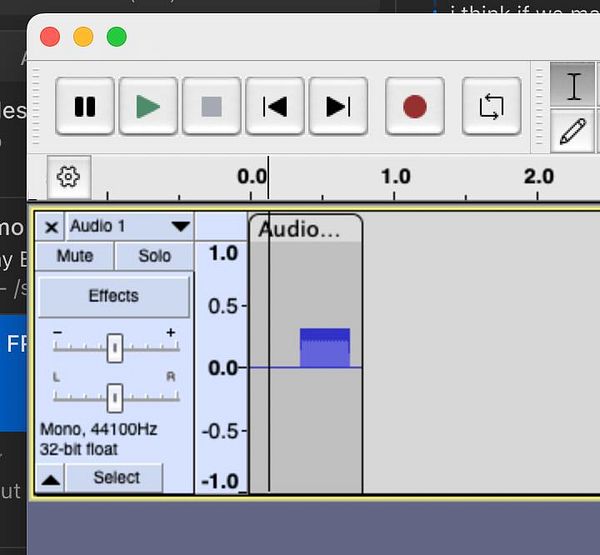
Task: Grab the transport toolbar drag handle
Action: [x=36, y=107]
